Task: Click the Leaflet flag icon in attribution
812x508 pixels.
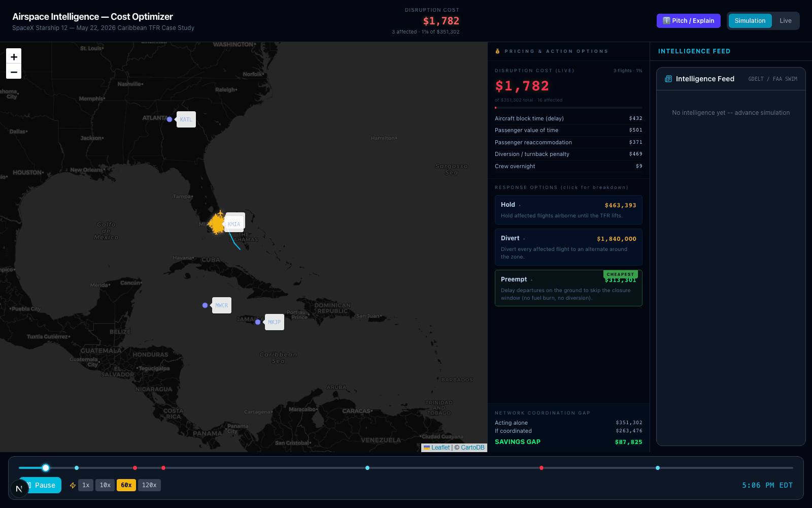Action: tap(427, 448)
